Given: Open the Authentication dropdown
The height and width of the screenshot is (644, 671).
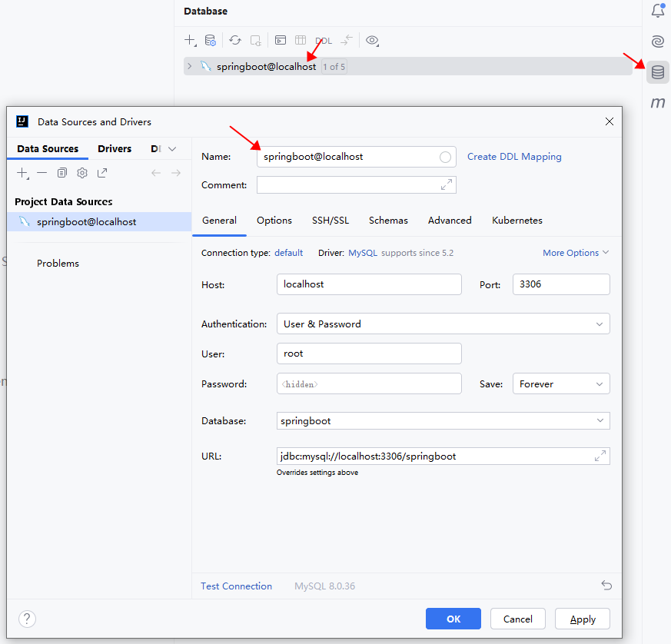Looking at the screenshot, I should click(443, 324).
